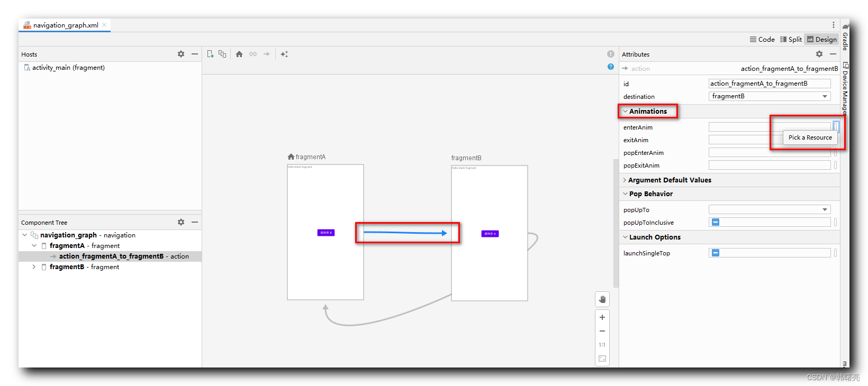This screenshot has width=868, height=386.
Task: Collapse the Animations section
Action: (625, 111)
